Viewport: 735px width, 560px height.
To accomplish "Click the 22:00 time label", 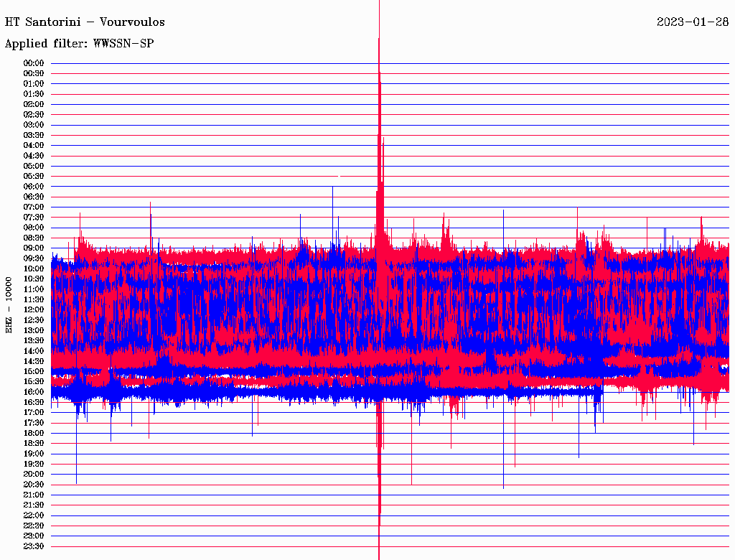I will pyautogui.click(x=34, y=515).
